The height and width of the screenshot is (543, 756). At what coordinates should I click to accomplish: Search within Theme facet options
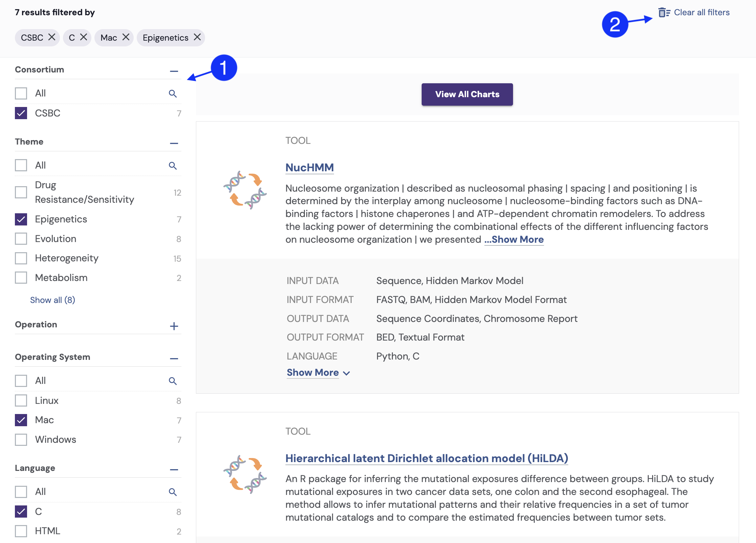pos(173,166)
